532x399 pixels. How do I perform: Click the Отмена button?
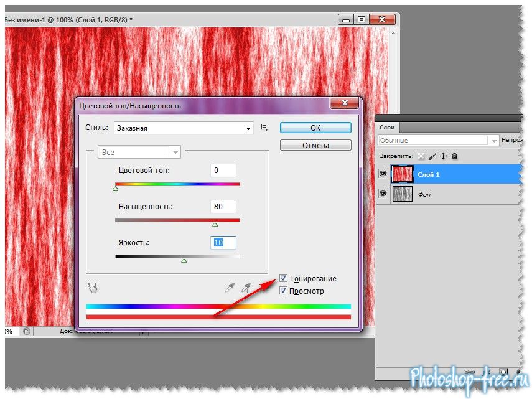[315, 145]
